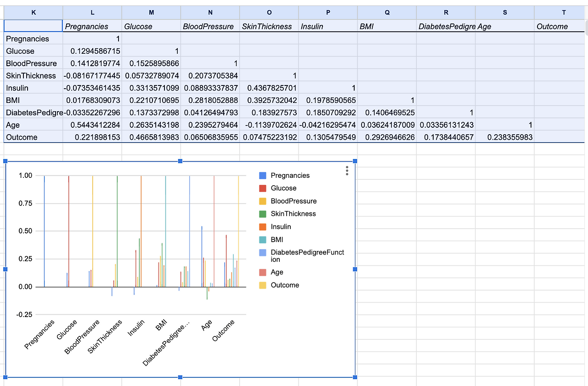Select the Insulin legend label

281,227
